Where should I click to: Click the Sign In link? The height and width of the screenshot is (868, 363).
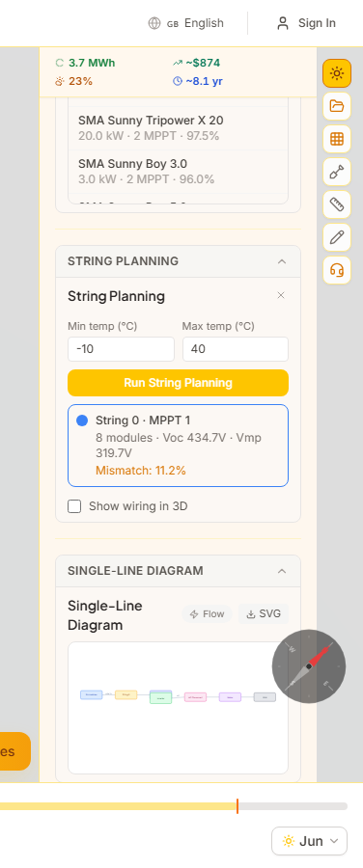tap(306, 23)
